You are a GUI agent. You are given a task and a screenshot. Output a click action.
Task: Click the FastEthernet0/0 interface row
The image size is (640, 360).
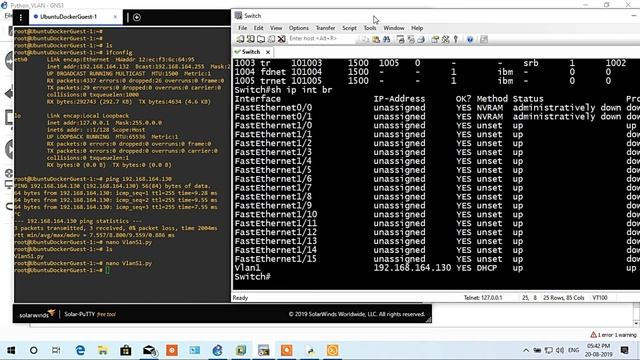click(437, 108)
